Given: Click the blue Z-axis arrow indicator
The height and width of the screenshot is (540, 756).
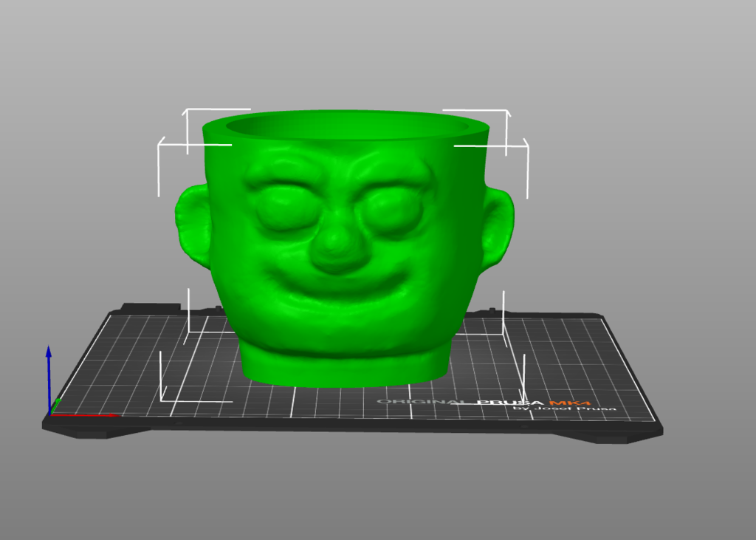Looking at the screenshot, I should coord(49,362).
